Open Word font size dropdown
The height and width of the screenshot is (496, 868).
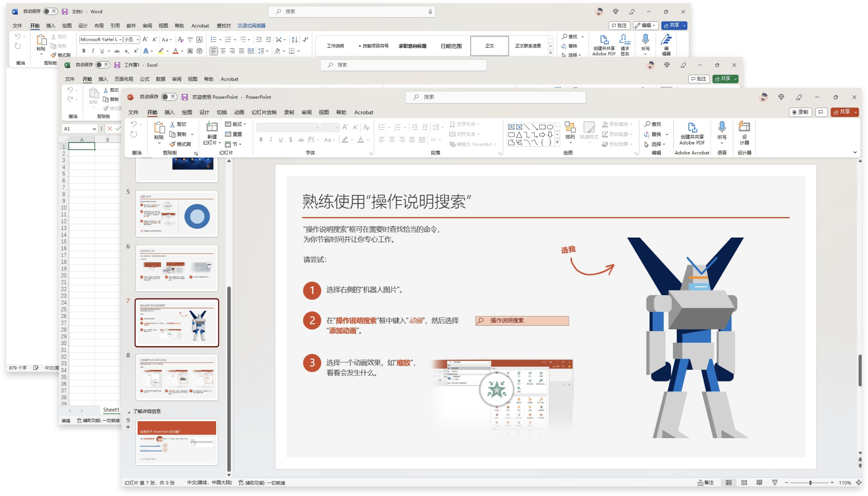(x=138, y=40)
